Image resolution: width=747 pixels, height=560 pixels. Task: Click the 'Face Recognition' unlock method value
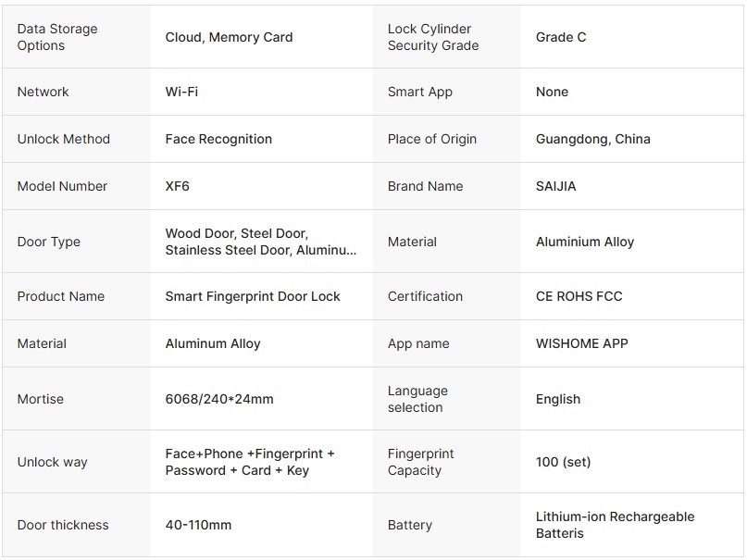click(x=218, y=139)
